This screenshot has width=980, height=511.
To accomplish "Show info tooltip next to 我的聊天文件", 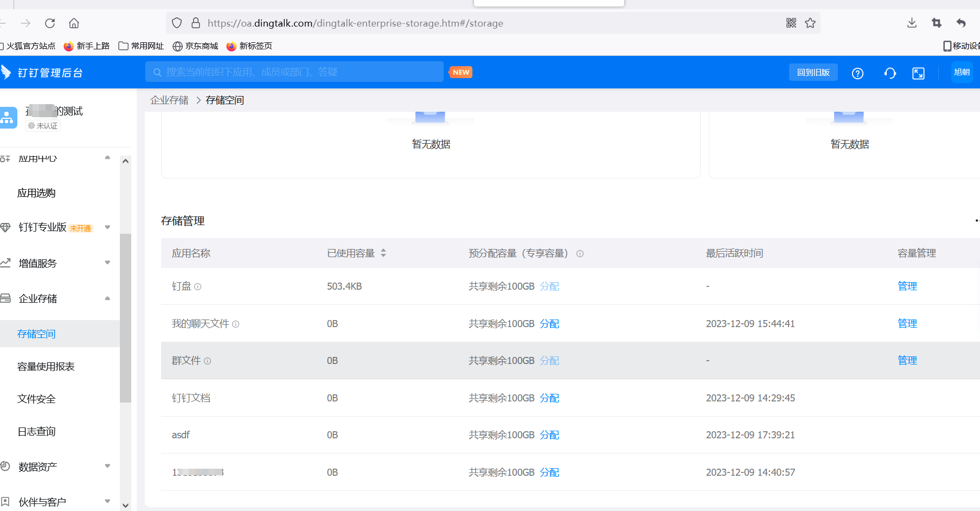I will 236,324.
